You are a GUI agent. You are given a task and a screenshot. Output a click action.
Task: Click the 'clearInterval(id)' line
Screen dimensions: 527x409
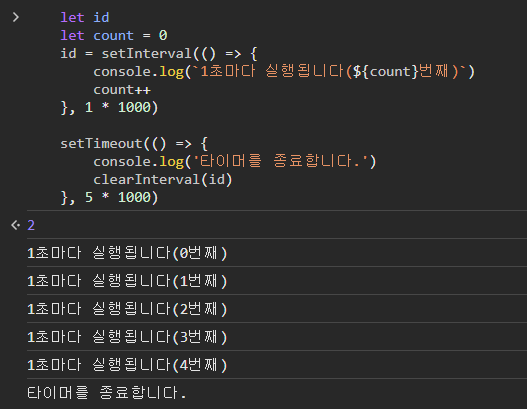click(163, 179)
